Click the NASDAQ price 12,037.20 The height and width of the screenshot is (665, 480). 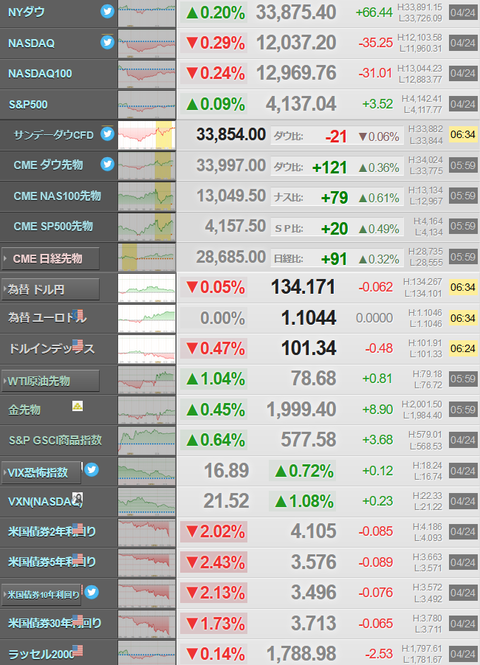click(296, 43)
